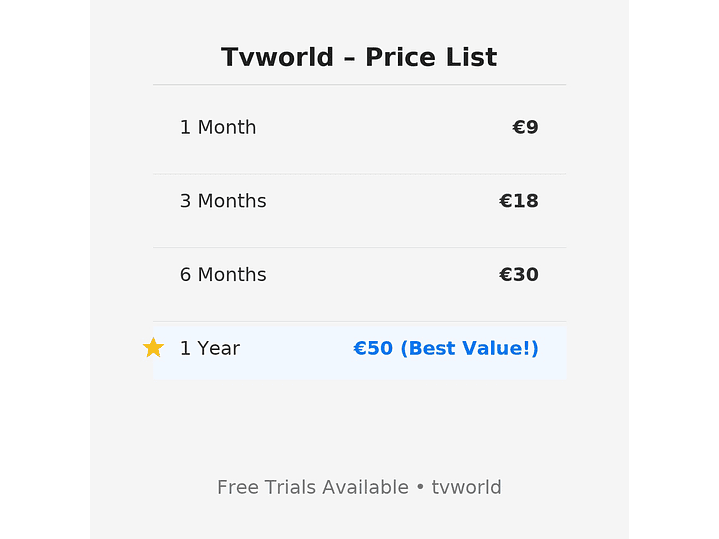Click the Tvworld – Price List heading
Viewport: 719px width, 539px height.
pos(359,57)
